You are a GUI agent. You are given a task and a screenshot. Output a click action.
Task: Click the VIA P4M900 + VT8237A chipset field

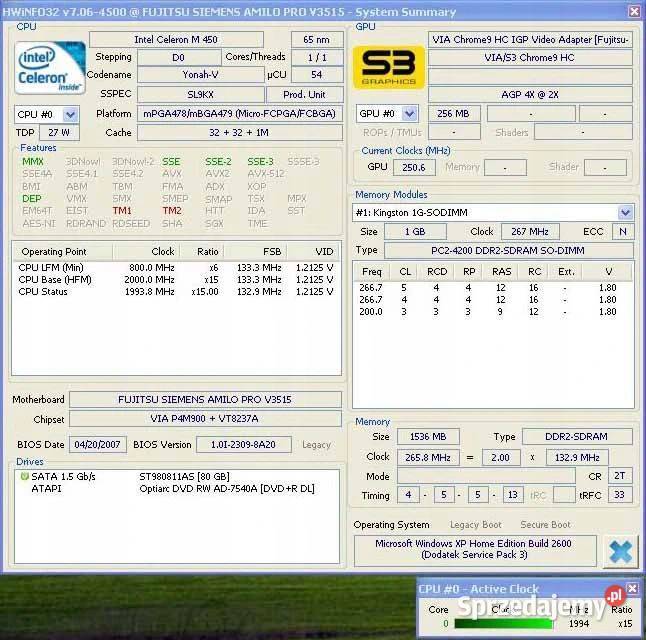coord(205,419)
